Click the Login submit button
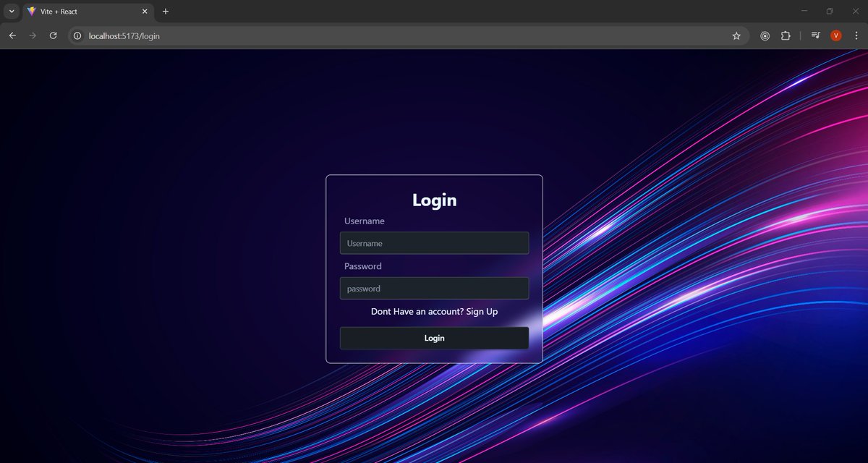Viewport: 868px width, 463px height. (x=434, y=338)
